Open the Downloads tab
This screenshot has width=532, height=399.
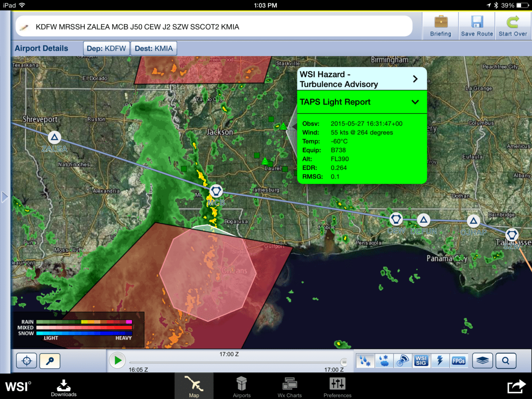coord(64,387)
